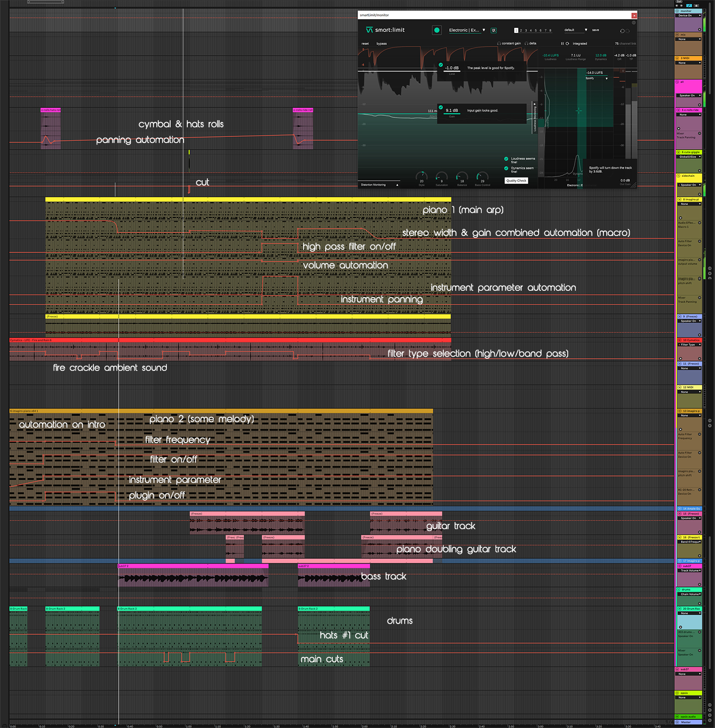The height and width of the screenshot is (728, 715).
Task: Select the Cymatics Fire and Rain clip header
Action: click(230, 340)
